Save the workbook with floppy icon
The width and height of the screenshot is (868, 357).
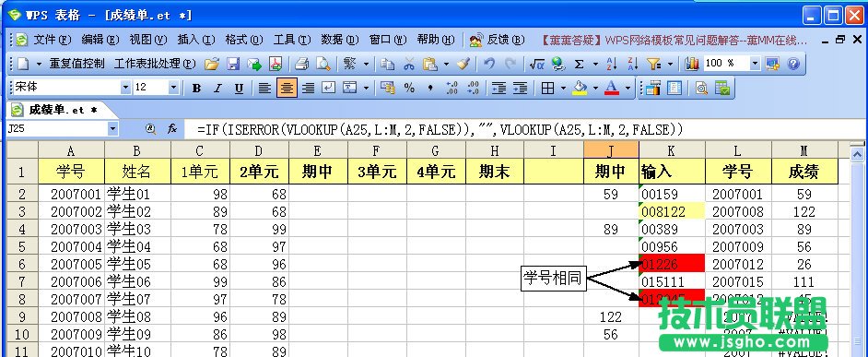(233, 64)
